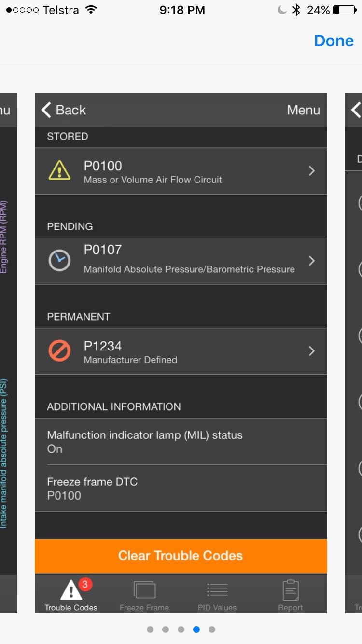
Task: Select the Mass or Volume Air Flow Circuit row
Action: [x=181, y=171]
